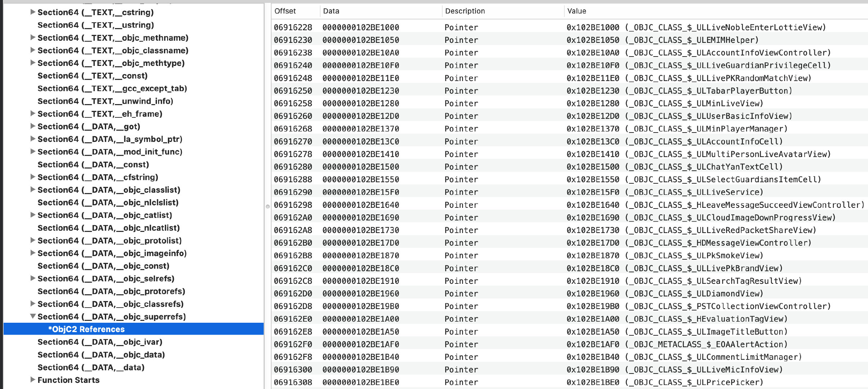This screenshot has width=868, height=389.
Task: Click the Offset column header
Action: point(285,11)
